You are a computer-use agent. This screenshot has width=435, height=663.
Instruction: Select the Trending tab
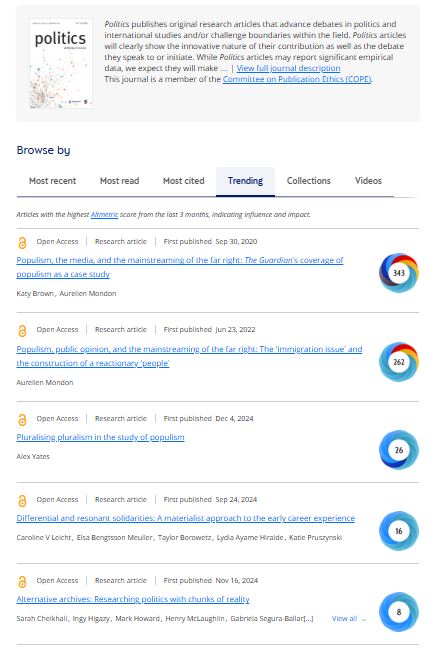(245, 181)
